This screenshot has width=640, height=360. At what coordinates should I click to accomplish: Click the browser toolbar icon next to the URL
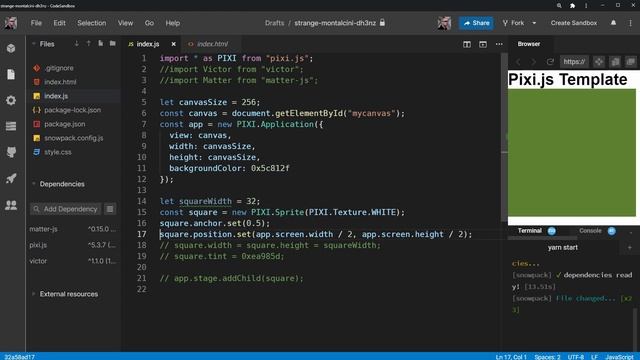(x=599, y=62)
